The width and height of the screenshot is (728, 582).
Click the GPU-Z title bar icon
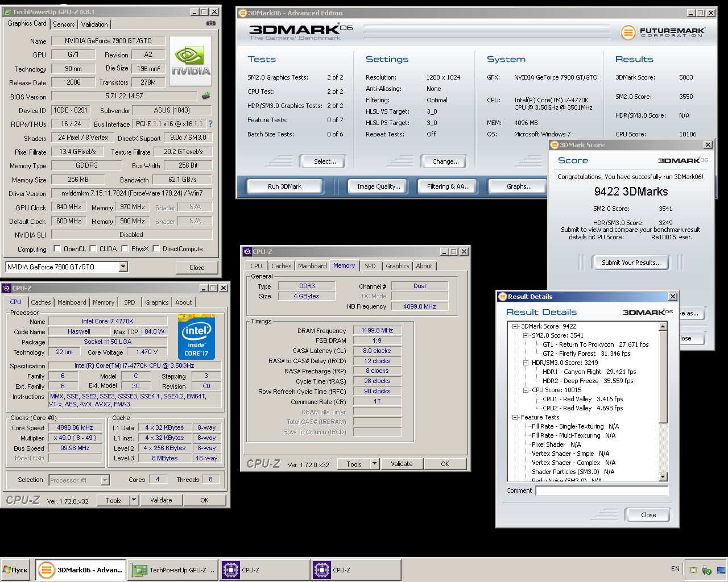(x=7, y=11)
